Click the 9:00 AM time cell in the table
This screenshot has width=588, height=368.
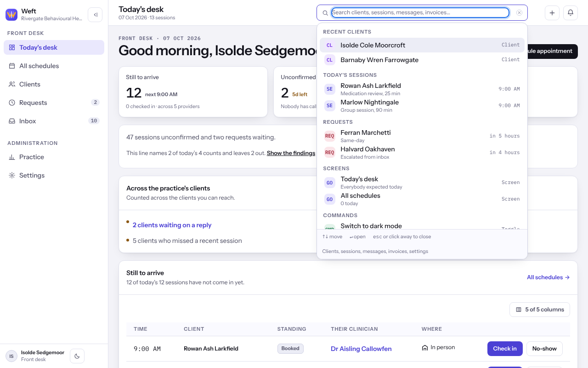click(x=147, y=349)
